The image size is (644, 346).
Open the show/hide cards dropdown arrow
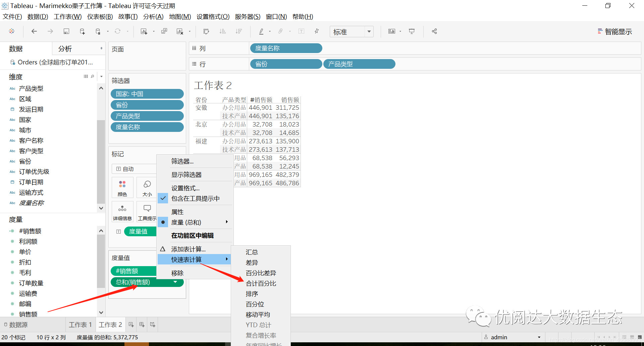(400, 32)
